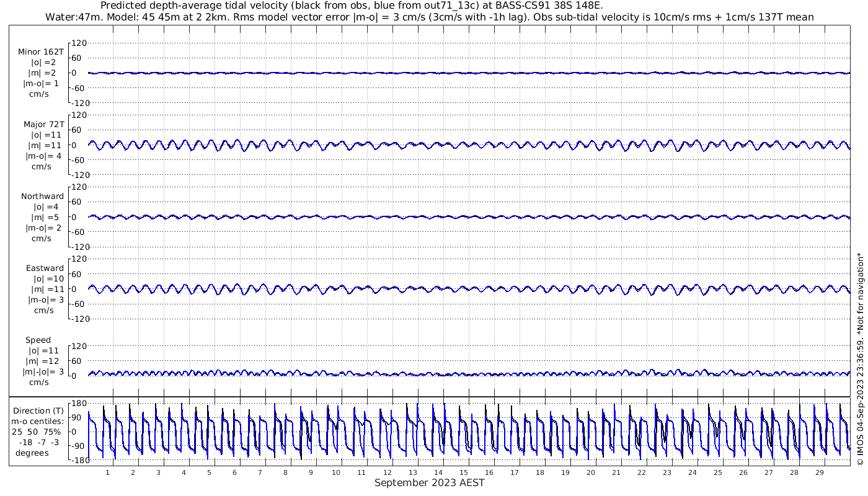
Task: Click day 19 label on the date axis
Action: (x=565, y=472)
